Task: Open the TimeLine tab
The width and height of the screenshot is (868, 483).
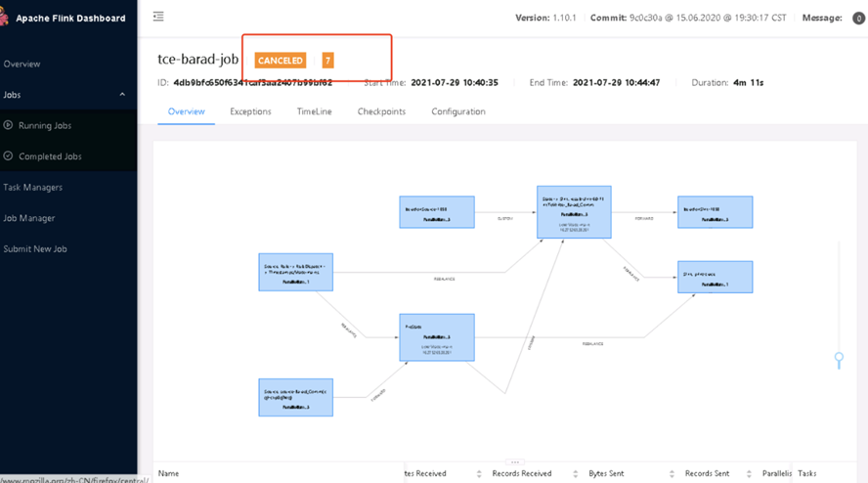Action: click(315, 111)
